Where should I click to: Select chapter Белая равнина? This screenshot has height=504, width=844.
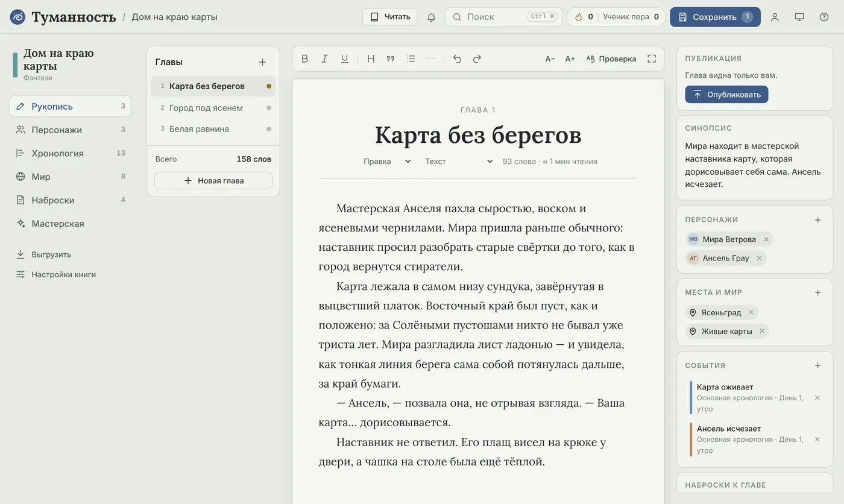(x=213, y=129)
